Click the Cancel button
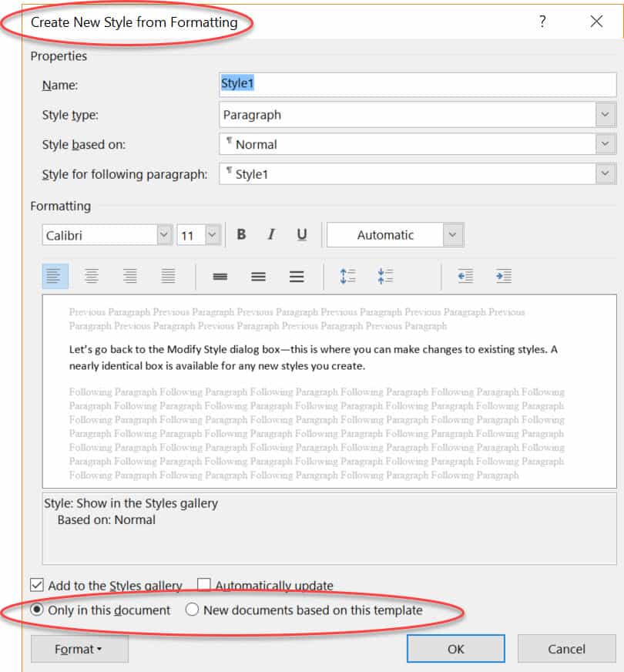The width and height of the screenshot is (624, 672). tap(567, 649)
